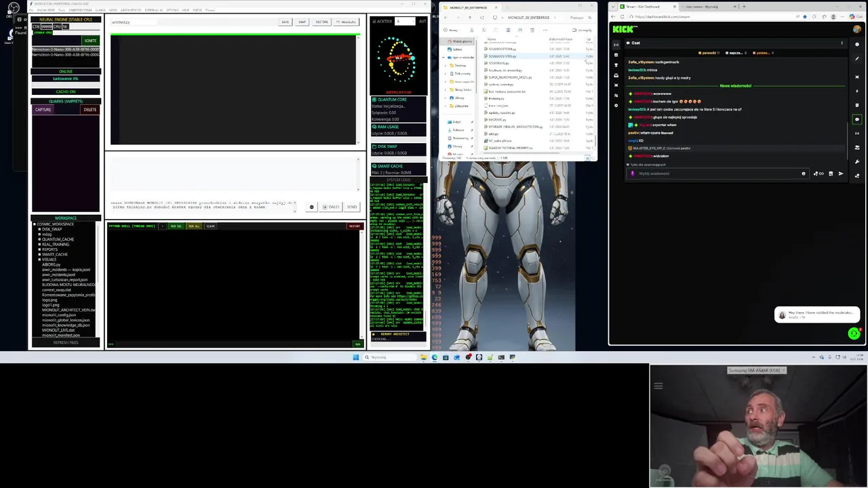Click the IGNITE button in Neural Engine panel
This screenshot has width=868, height=488.
click(90, 41)
